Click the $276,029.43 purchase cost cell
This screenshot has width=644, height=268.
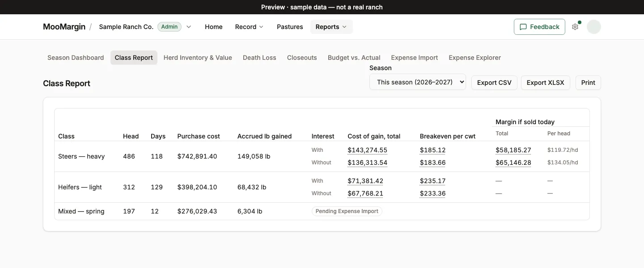pos(197,211)
